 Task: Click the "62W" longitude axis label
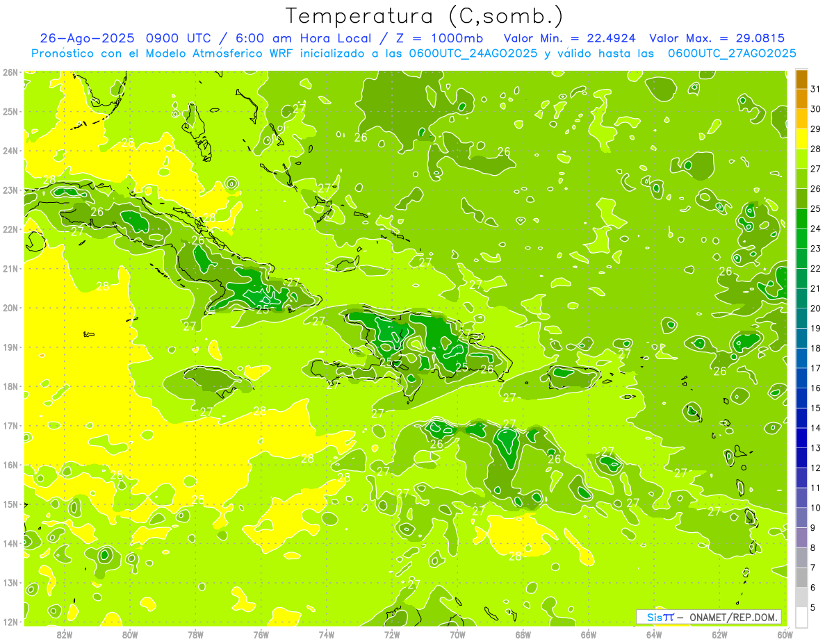(719, 634)
